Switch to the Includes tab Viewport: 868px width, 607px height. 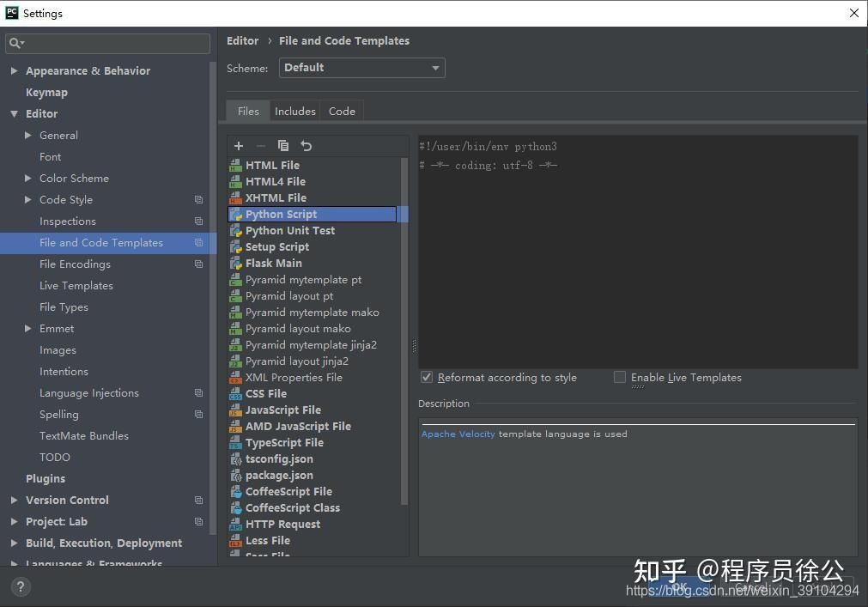click(294, 110)
